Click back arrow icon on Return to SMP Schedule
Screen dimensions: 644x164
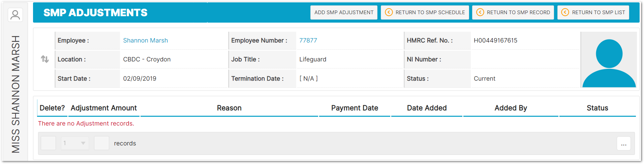389,12
